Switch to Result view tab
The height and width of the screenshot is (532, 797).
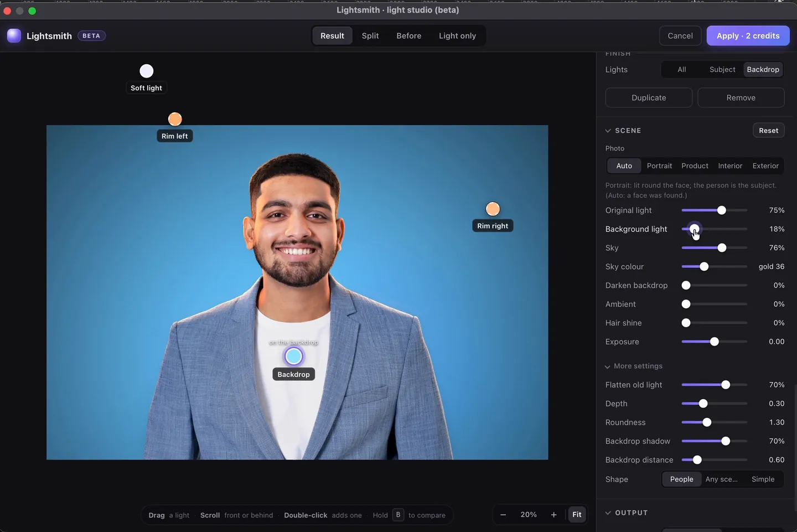point(332,36)
